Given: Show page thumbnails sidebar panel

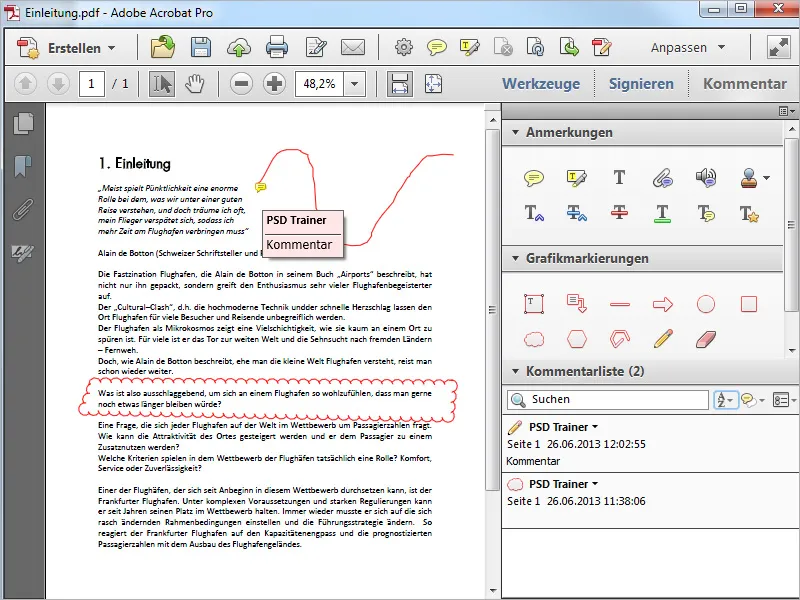Looking at the screenshot, I should 23,124.
